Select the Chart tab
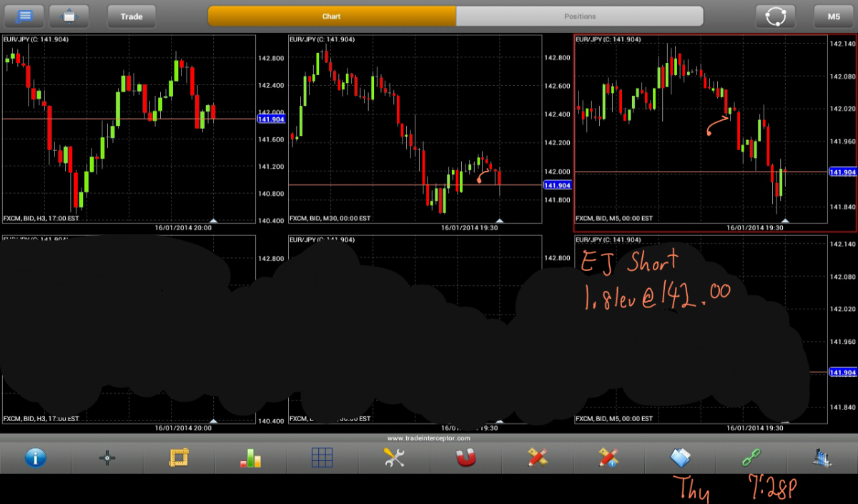This screenshot has height=504, width=858. pyautogui.click(x=332, y=16)
